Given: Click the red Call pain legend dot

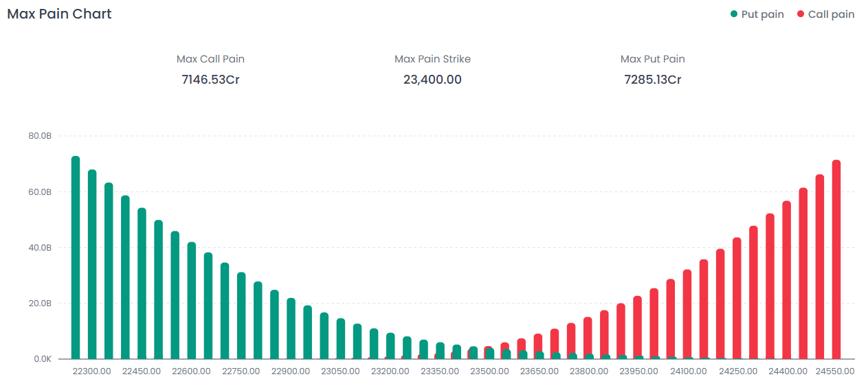Looking at the screenshot, I should click(x=801, y=14).
